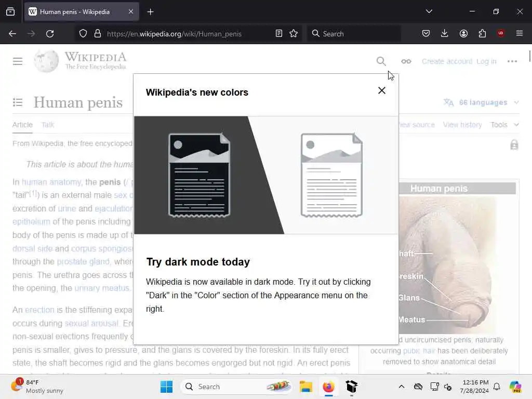Screen dimensions: 532x399
Task: Follow the urine link
Action: tap(67, 208)
